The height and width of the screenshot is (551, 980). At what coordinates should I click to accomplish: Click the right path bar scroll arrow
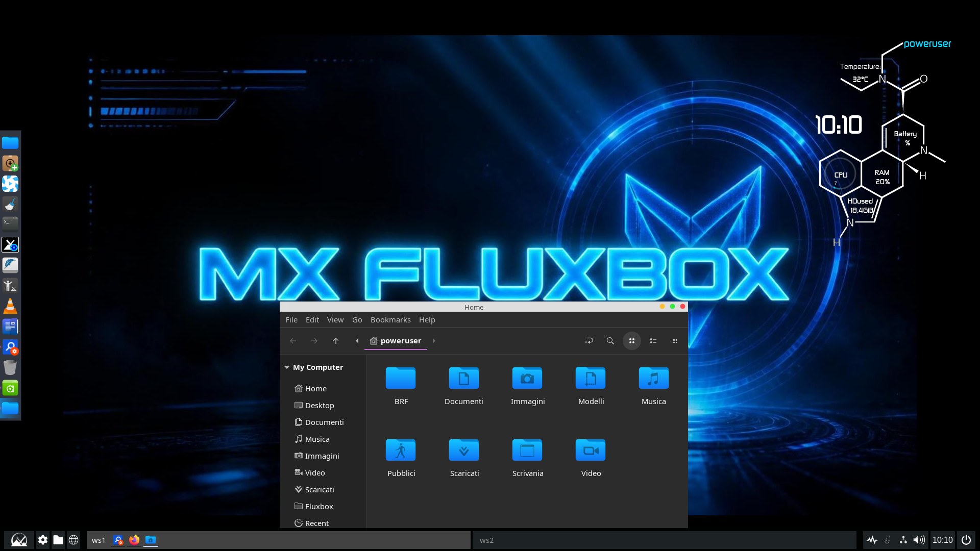pyautogui.click(x=434, y=341)
